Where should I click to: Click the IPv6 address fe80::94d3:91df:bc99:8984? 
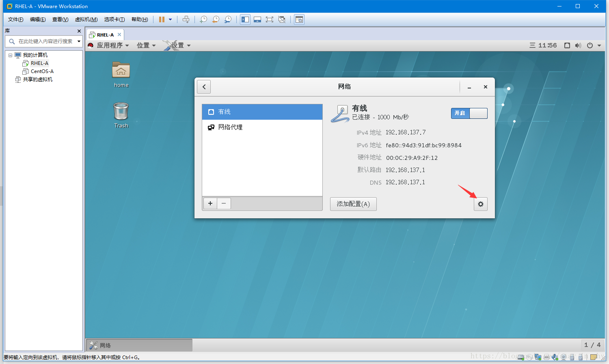(423, 145)
